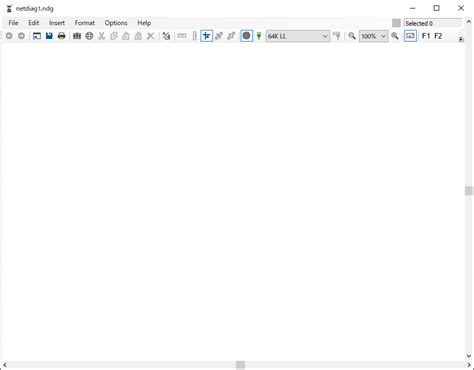This screenshot has width=474, height=370.
Task: Zoom in with the magnifier plus icon
Action: click(395, 36)
